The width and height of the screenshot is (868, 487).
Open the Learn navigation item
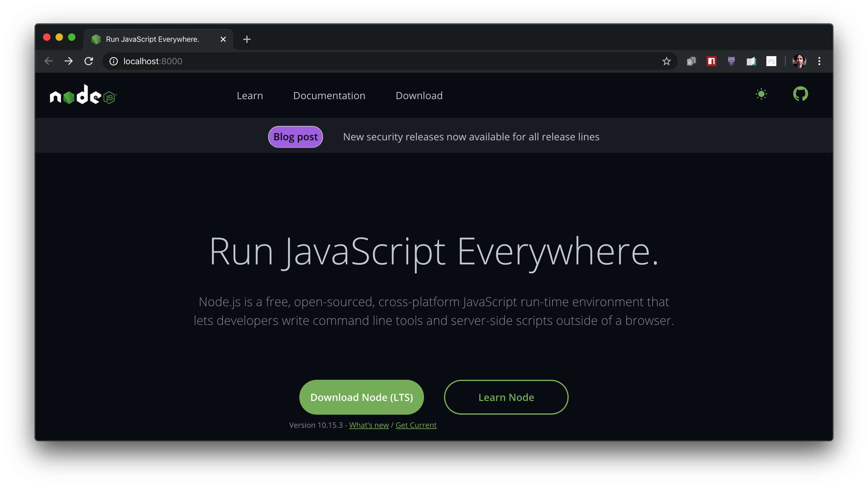point(250,96)
